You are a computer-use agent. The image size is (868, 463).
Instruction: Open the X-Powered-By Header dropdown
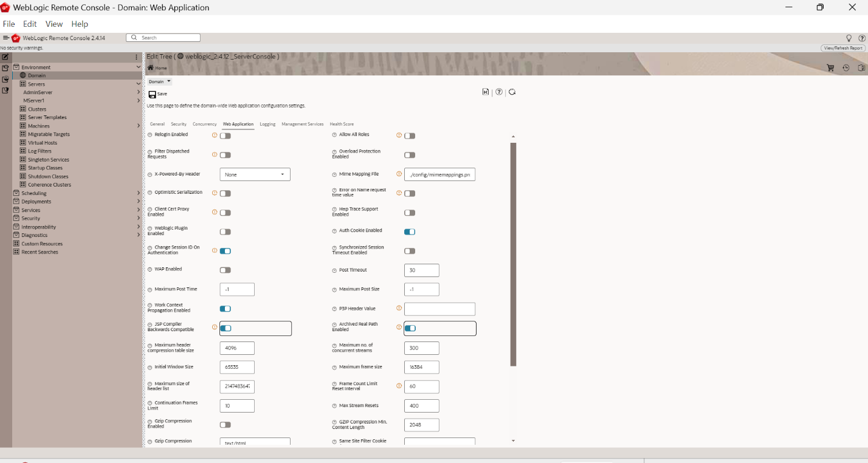(255, 174)
